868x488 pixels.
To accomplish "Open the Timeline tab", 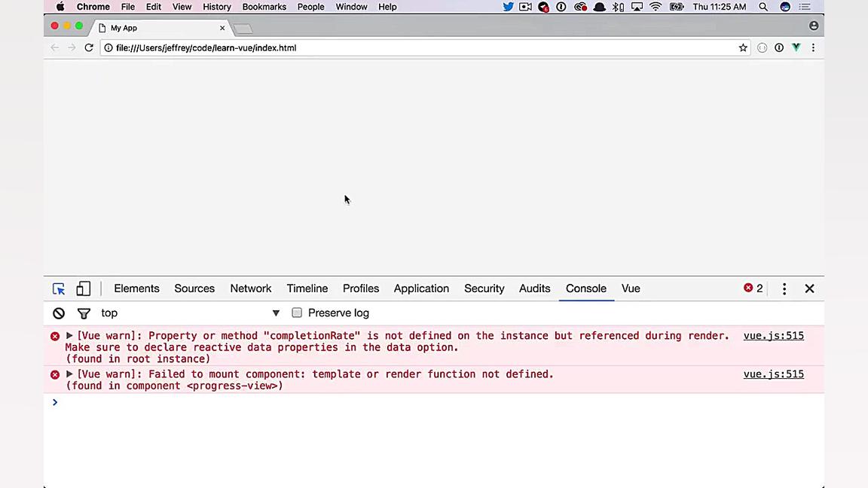I will [x=307, y=288].
